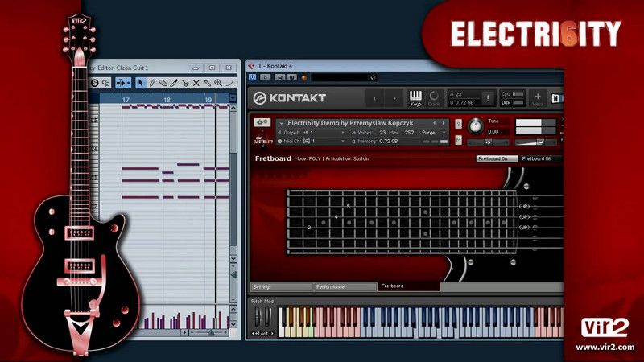Click the panic exclamation button
The height and width of the screenshot is (362, 644).
[488, 98]
